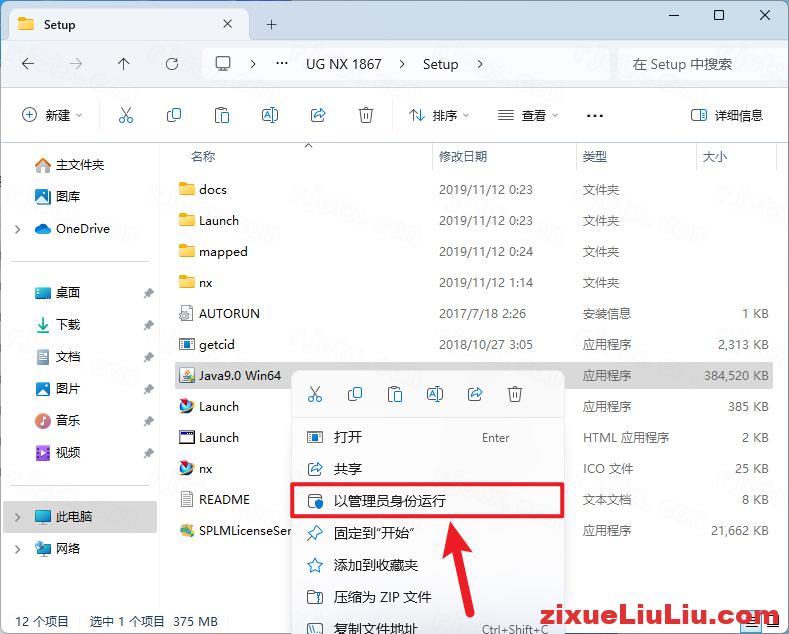Choose Share in context menu
This screenshot has height=634, width=789.
tap(428, 469)
